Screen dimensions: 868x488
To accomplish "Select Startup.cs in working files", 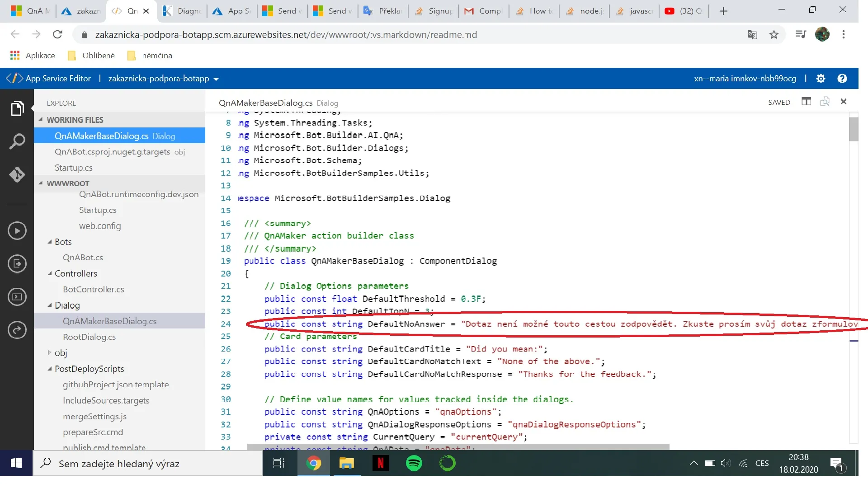I will pyautogui.click(x=73, y=168).
